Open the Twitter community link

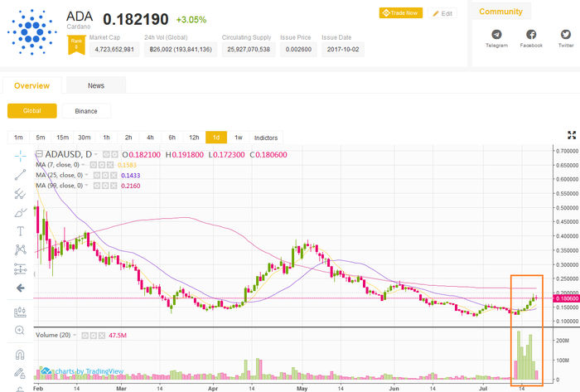(x=566, y=38)
